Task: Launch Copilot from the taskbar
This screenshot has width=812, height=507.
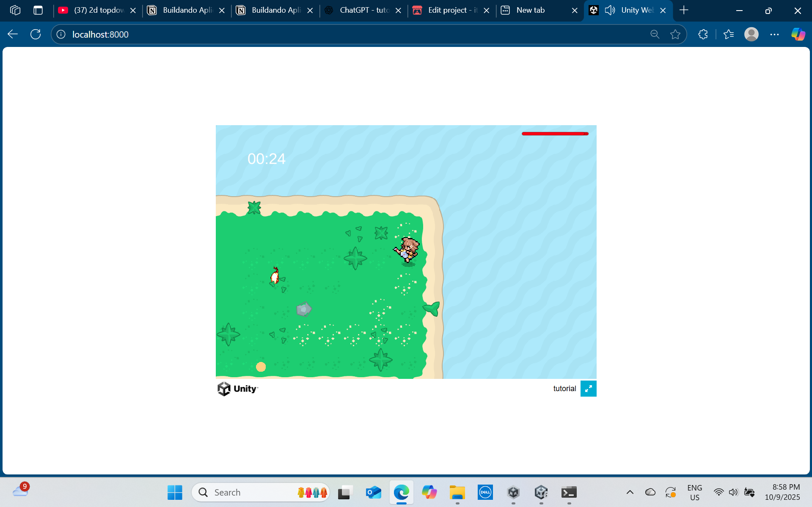Action: point(429,492)
